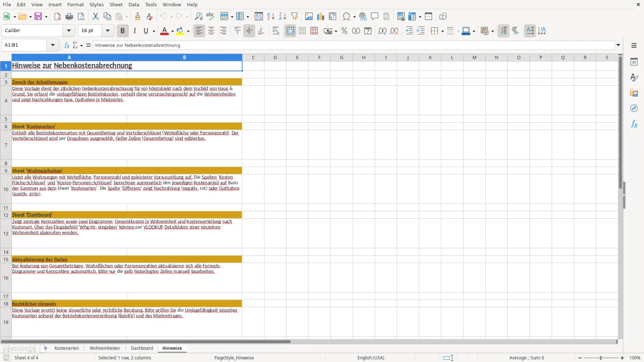Screen dimensions: 644x362
Task: Apply the yellow background color swatch
Action: (181, 31)
